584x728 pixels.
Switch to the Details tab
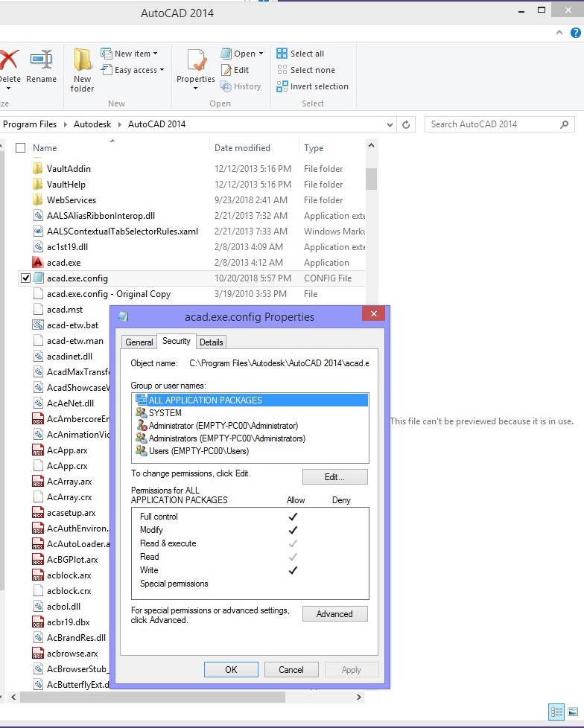(x=212, y=342)
